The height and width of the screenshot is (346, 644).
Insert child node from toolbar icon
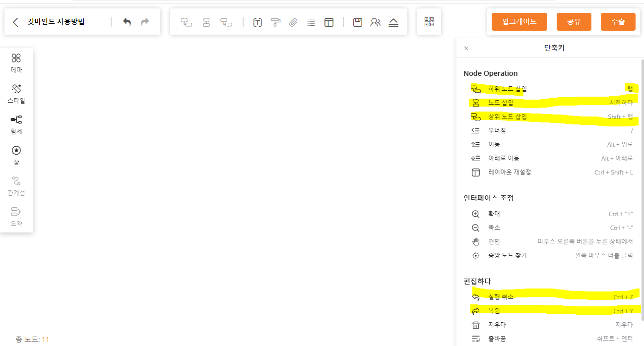point(187,22)
